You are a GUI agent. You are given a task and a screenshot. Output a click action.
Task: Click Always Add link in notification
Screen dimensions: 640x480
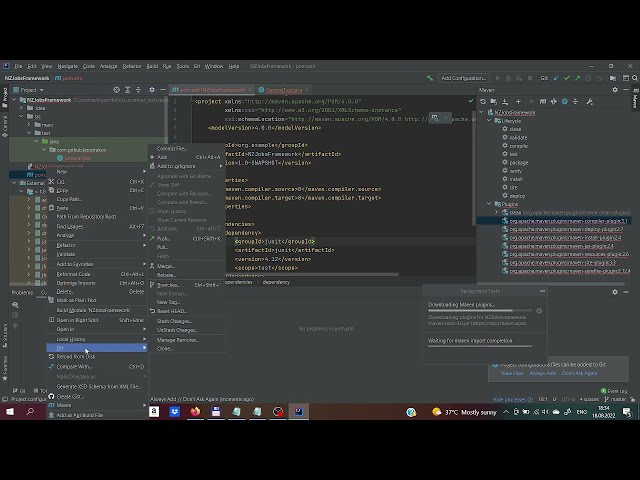tap(542, 373)
